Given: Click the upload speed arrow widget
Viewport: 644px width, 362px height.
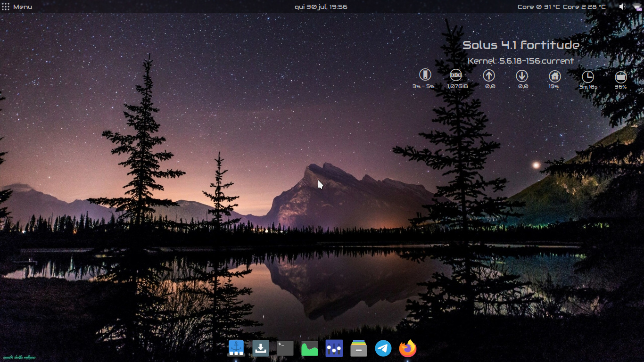Looking at the screenshot, I should (489, 75).
